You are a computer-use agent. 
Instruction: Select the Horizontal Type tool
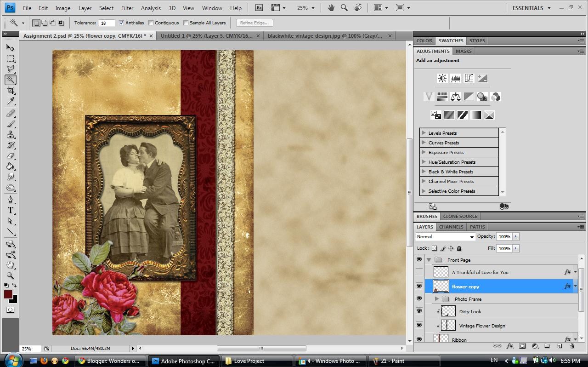pyautogui.click(x=10, y=210)
